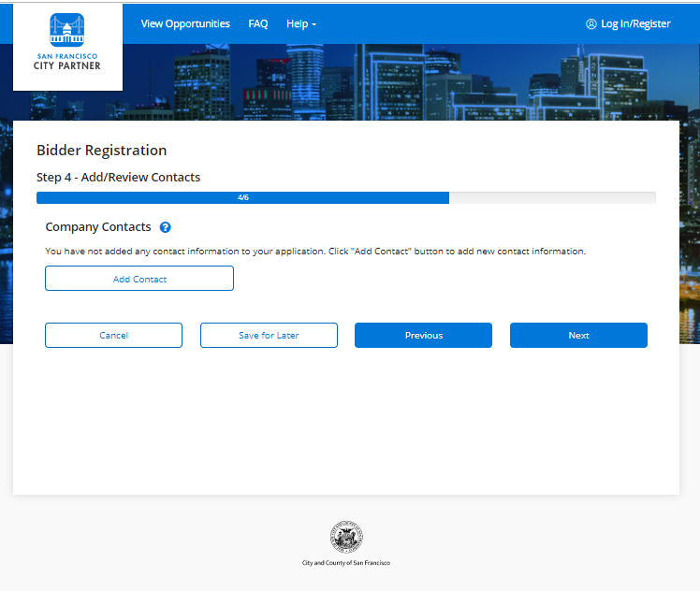Click the blue question mark help icon
700x591 pixels.
(x=166, y=227)
